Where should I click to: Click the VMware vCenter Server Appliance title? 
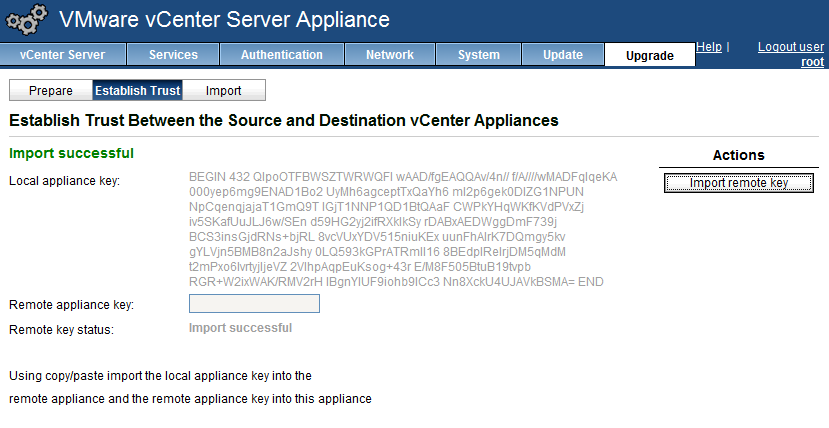224,20
